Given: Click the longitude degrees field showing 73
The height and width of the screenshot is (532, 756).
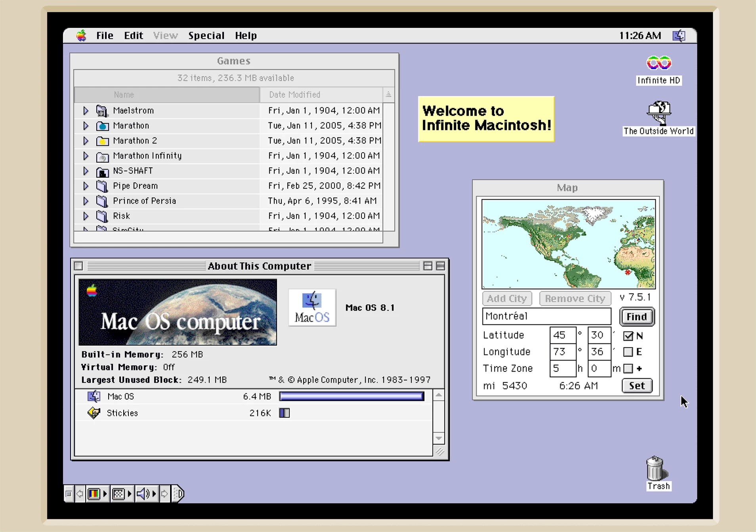Looking at the screenshot, I should click(563, 352).
